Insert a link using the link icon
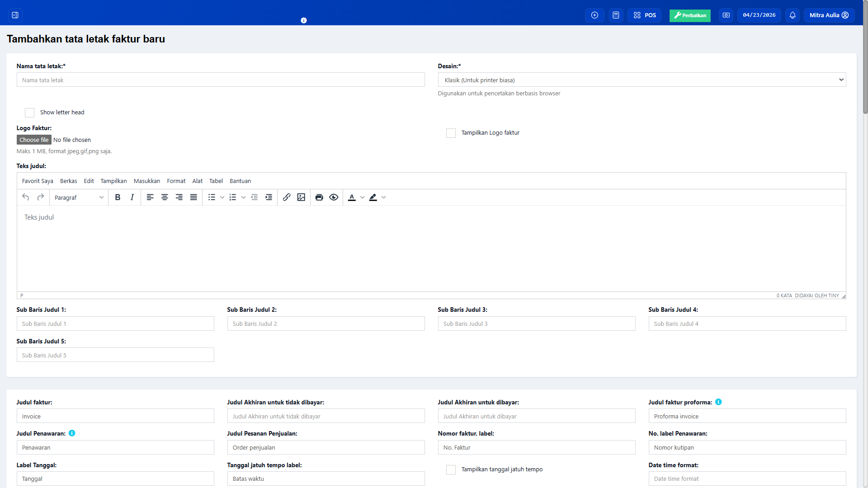The width and height of the screenshot is (868, 488). [x=287, y=197]
